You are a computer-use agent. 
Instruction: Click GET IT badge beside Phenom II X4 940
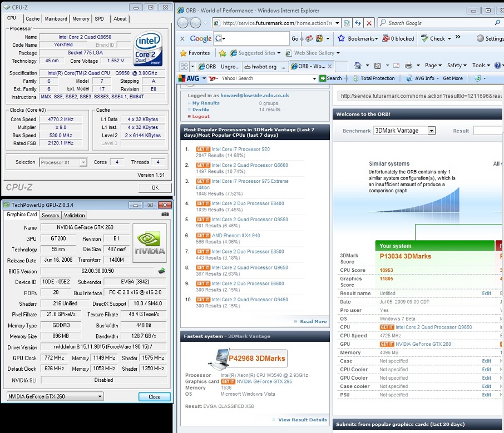pos(203,236)
